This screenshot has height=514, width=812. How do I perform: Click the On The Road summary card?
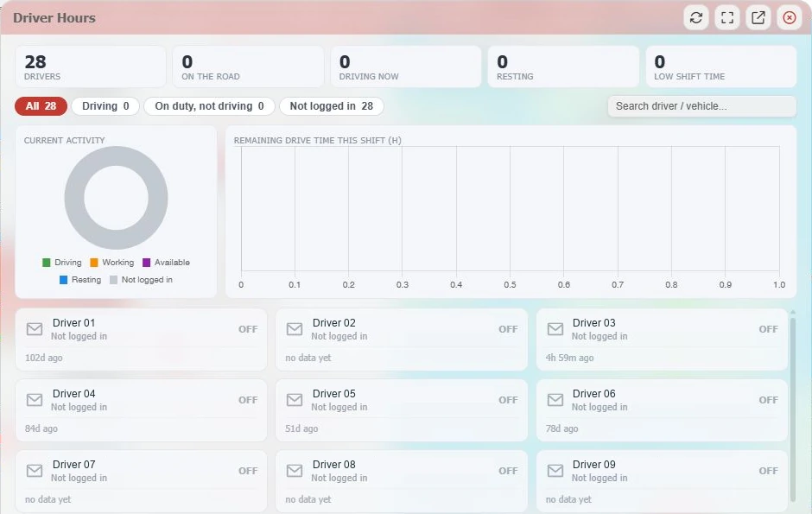[x=248, y=67]
